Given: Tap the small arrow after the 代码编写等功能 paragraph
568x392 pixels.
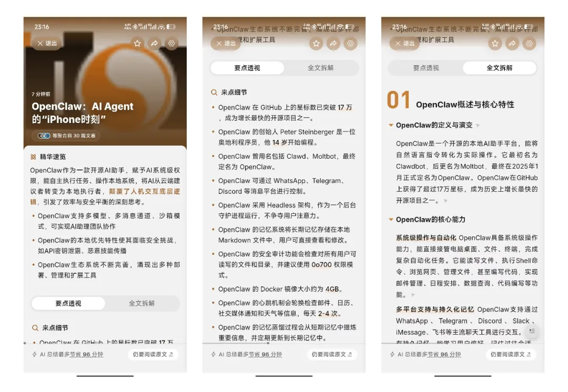Looking at the screenshot, I should (x=413, y=295).
